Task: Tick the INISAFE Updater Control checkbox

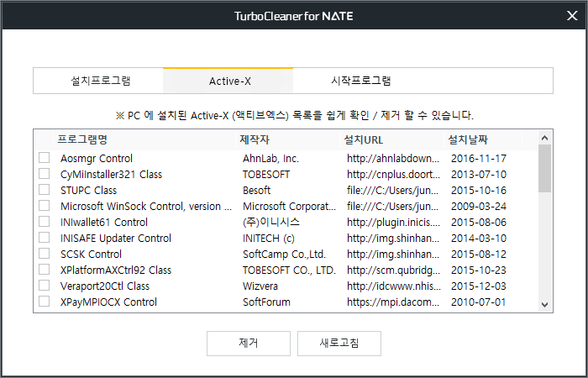Action: 45,238
